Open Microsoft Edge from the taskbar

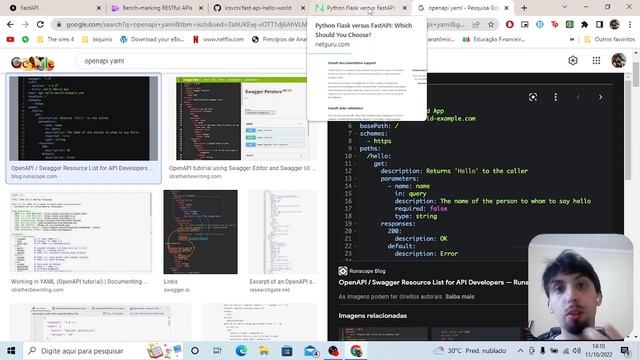pyautogui.click(x=241, y=351)
